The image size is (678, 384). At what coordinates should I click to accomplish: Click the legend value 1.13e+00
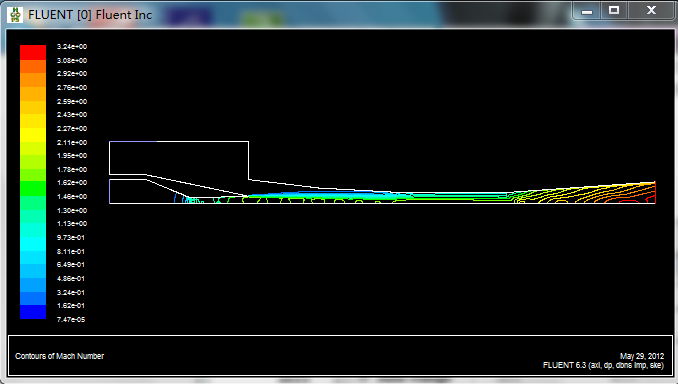click(x=72, y=224)
